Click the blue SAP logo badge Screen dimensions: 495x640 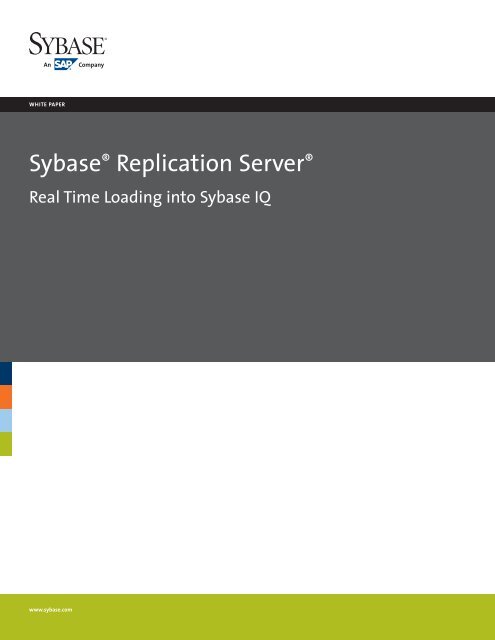point(65,64)
